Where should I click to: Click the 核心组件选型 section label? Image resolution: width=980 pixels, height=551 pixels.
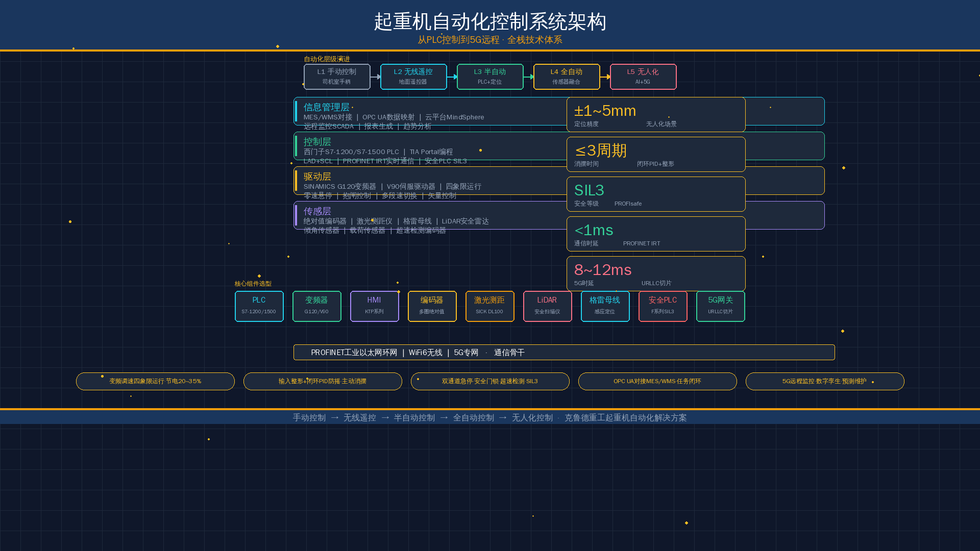pyautogui.click(x=253, y=284)
